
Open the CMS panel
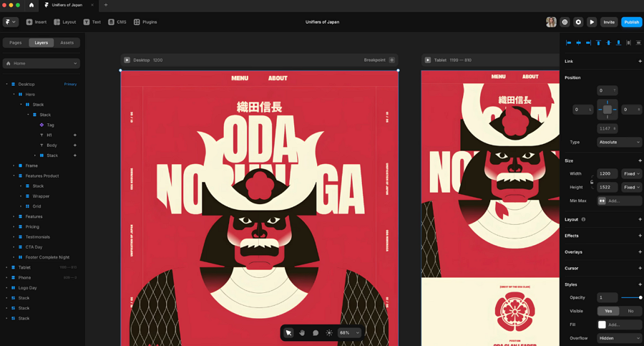(117, 22)
